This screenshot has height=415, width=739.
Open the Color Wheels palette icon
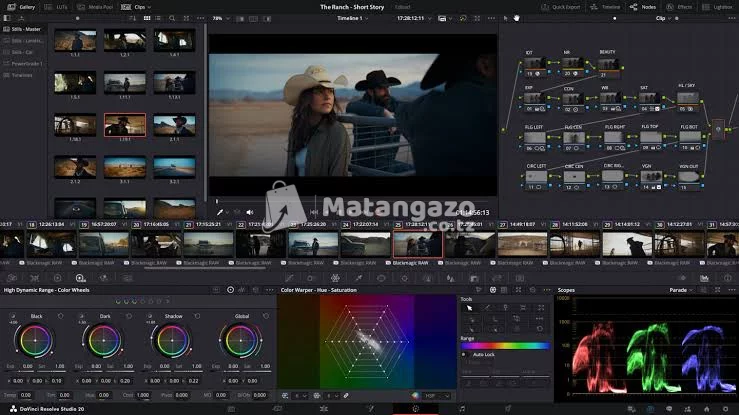tap(57, 278)
